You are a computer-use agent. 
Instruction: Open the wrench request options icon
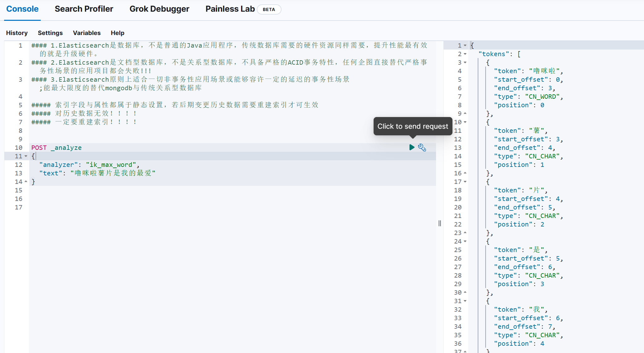(x=422, y=147)
